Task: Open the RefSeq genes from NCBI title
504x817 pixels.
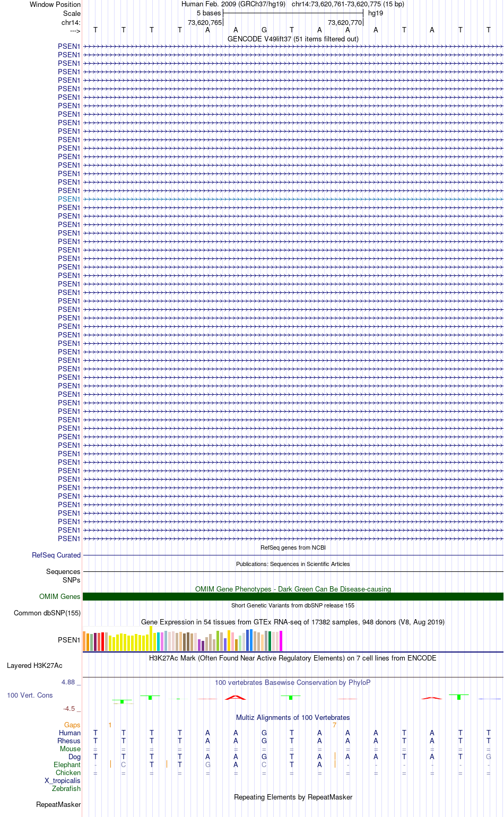Action: pos(293,547)
